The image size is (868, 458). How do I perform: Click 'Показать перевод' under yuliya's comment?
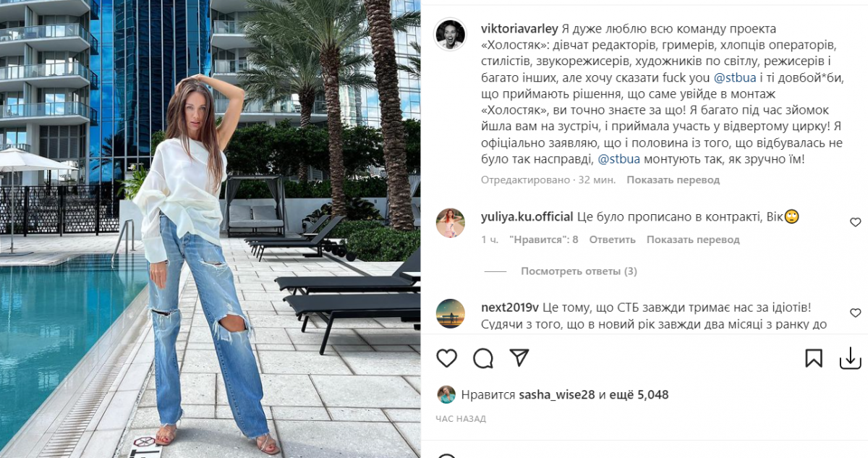pyautogui.click(x=693, y=239)
